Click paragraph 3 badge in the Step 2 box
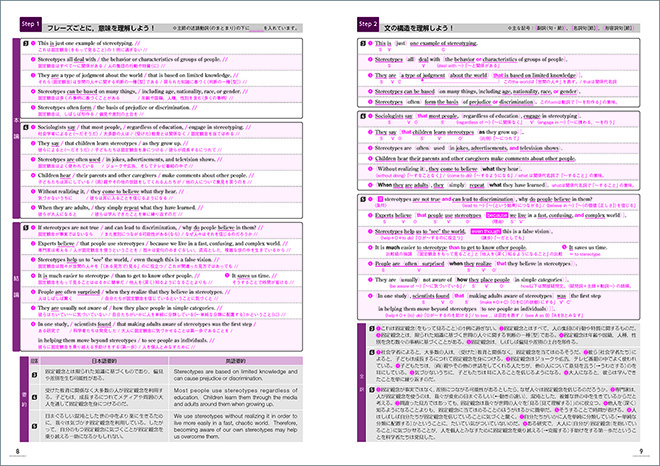This screenshot has height=466, width=660. (363, 43)
